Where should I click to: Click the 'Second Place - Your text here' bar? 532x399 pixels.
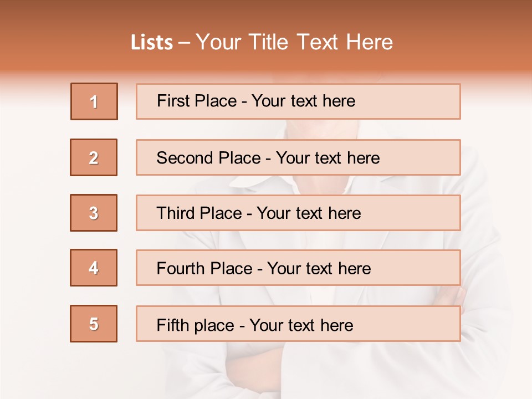298,157
